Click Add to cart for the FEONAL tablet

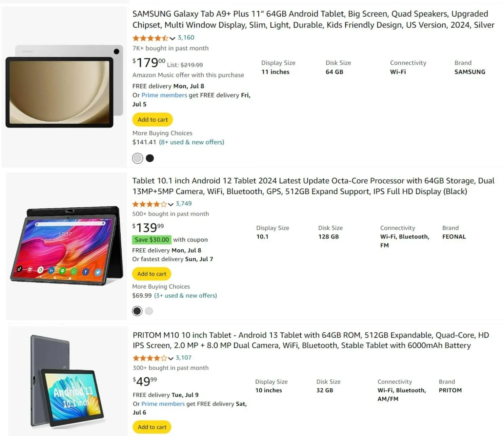(151, 274)
